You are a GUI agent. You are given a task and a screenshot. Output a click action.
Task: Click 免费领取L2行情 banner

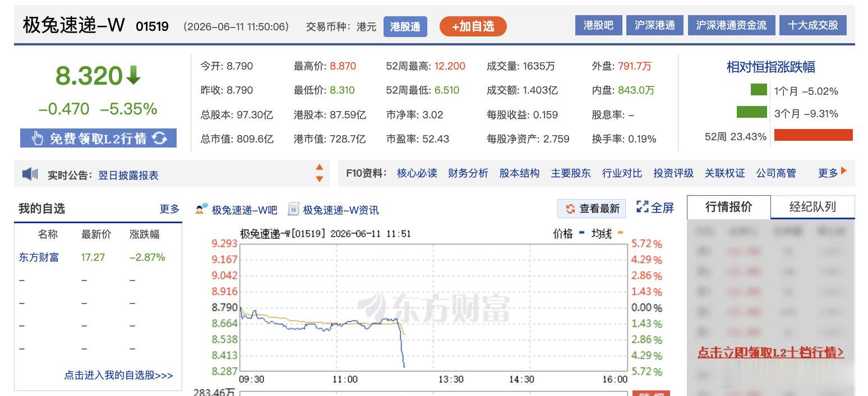point(98,138)
